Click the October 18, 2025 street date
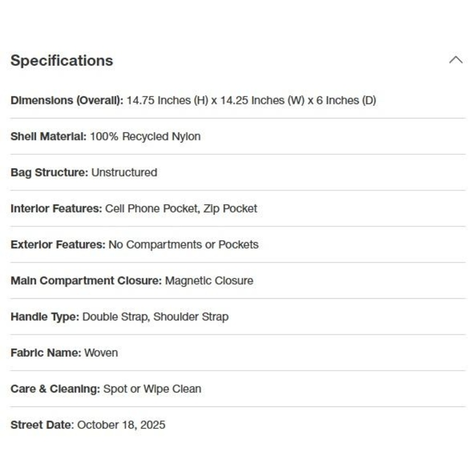Viewport: 476px width, 476px height. [121, 425]
